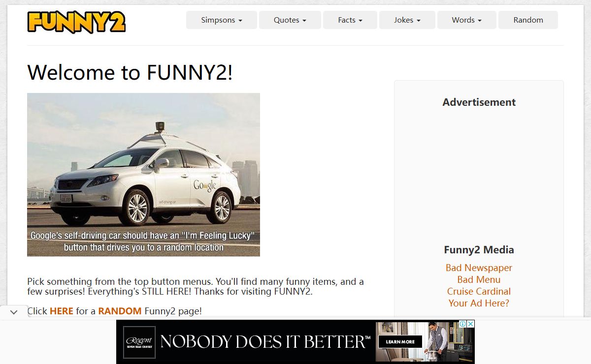Screen dimensions: 591x364
Task: Follow the RANDOM link in the text
Action: click(x=120, y=311)
